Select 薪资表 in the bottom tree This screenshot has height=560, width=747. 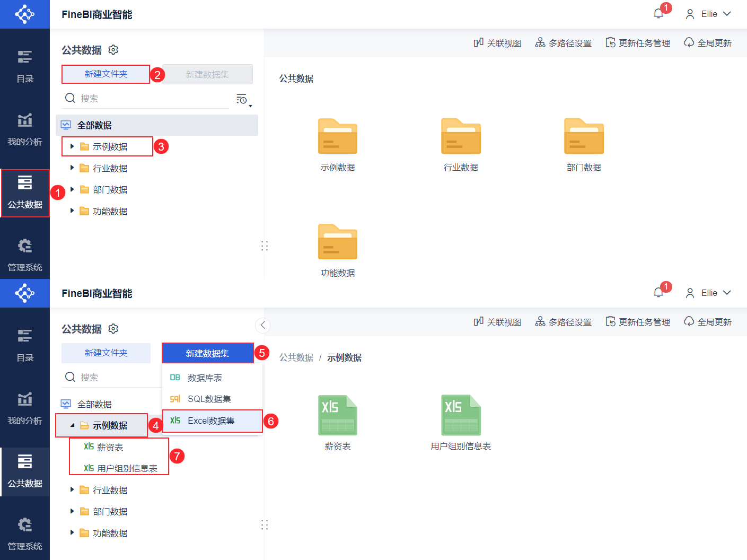[110, 447]
